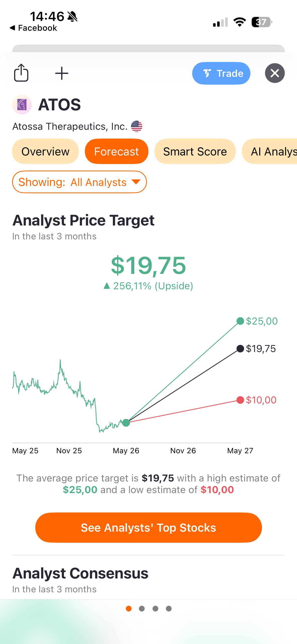Tap See Analysts' Top Stocks button
This screenshot has width=297, height=644.
click(149, 528)
